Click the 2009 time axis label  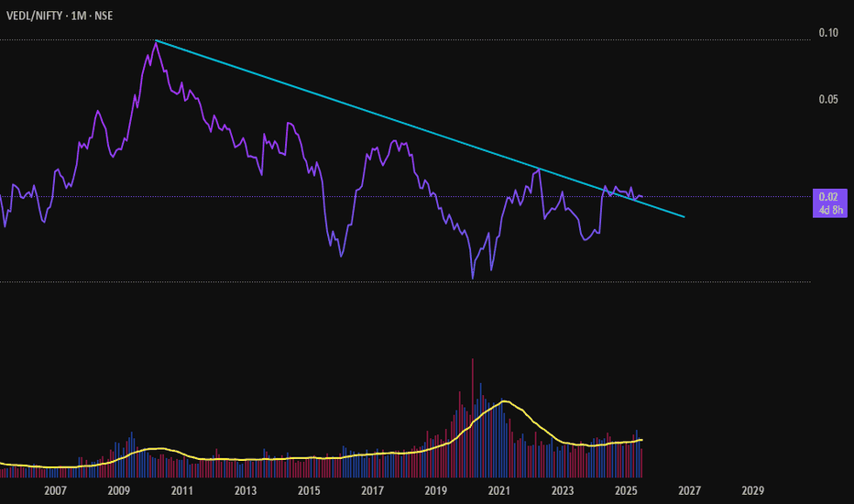click(119, 490)
